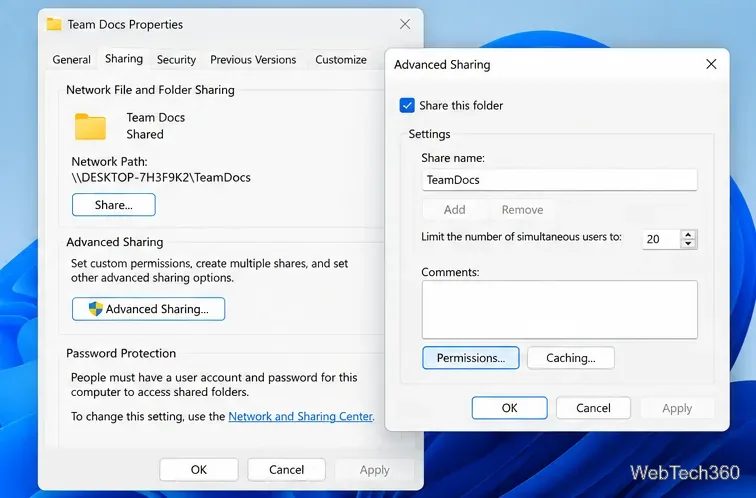This screenshot has width=756, height=498.
Task: Open the Security tab
Action: click(x=176, y=59)
